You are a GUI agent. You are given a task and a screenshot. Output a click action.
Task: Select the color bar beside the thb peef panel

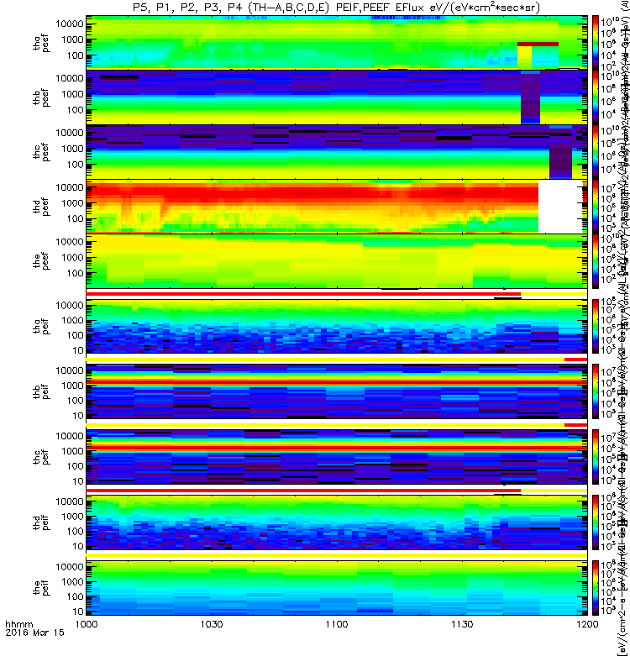pyautogui.click(x=596, y=97)
